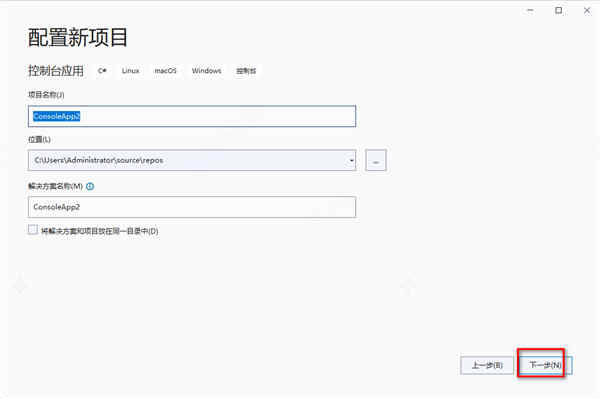
Task: Enable 将解决方案和项目放在同一目录中 checkbox
Action: click(33, 230)
